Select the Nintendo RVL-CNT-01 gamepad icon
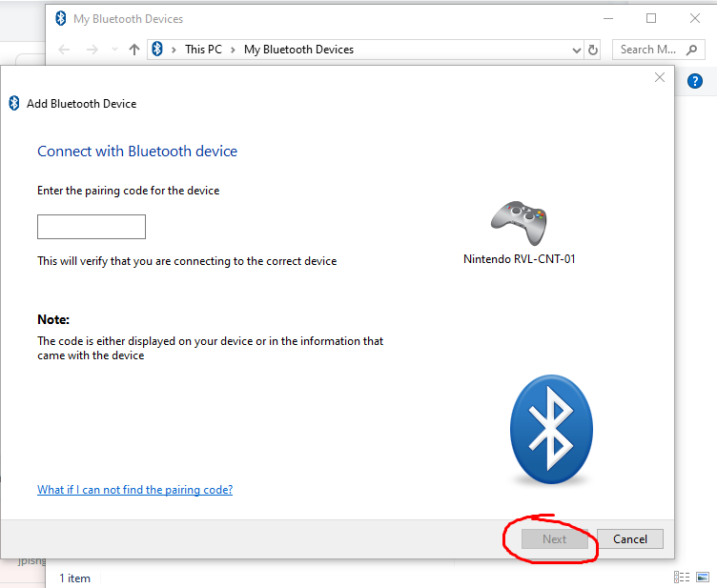This screenshot has width=717, height=588. tap(519, 223)
